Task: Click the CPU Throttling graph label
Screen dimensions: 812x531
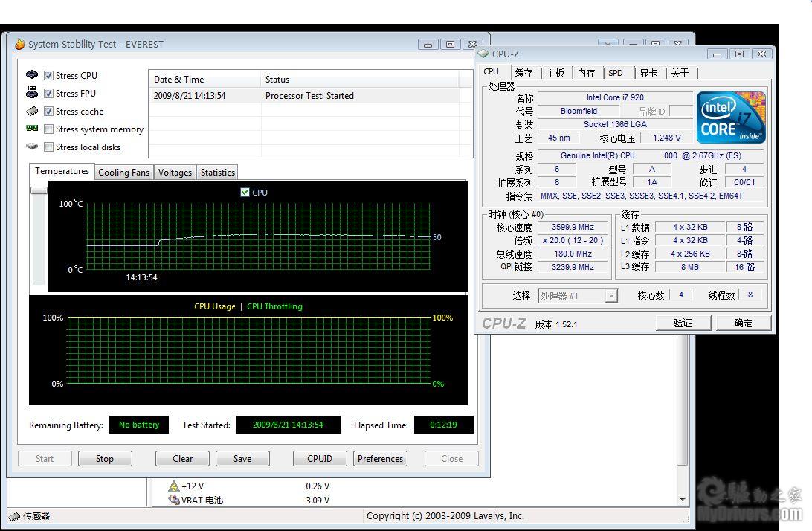Action: (274, 306)
